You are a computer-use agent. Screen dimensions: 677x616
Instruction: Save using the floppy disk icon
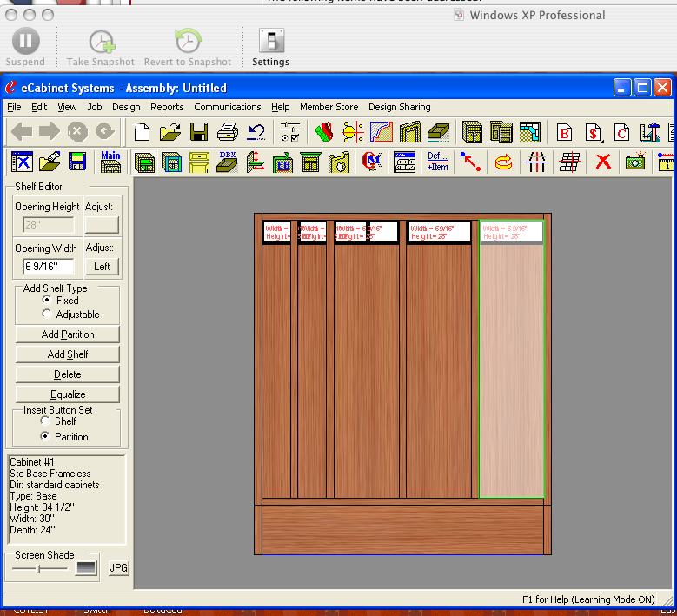click(199, 132)
